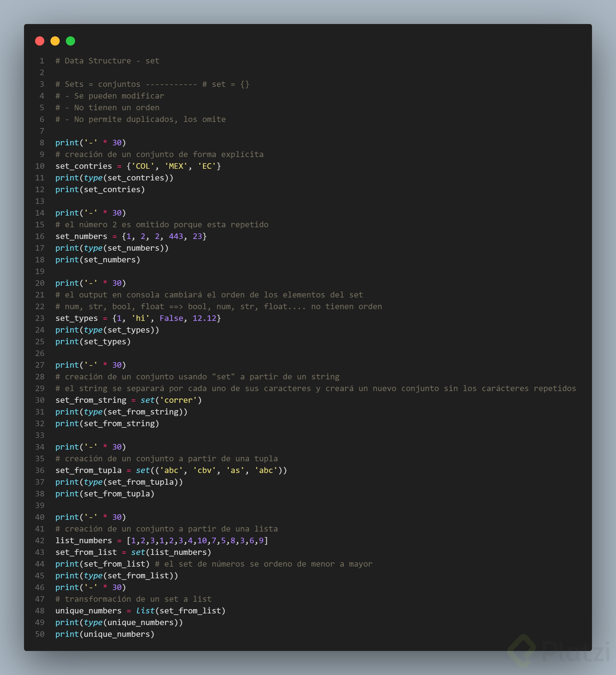The width and height of the screenshot is (616, 675).
Task: Click the line print(set_types)
Action: pos(93,342)
